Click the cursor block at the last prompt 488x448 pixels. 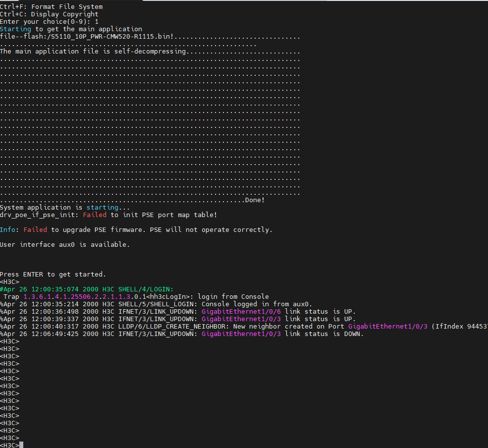coord(21,445)
